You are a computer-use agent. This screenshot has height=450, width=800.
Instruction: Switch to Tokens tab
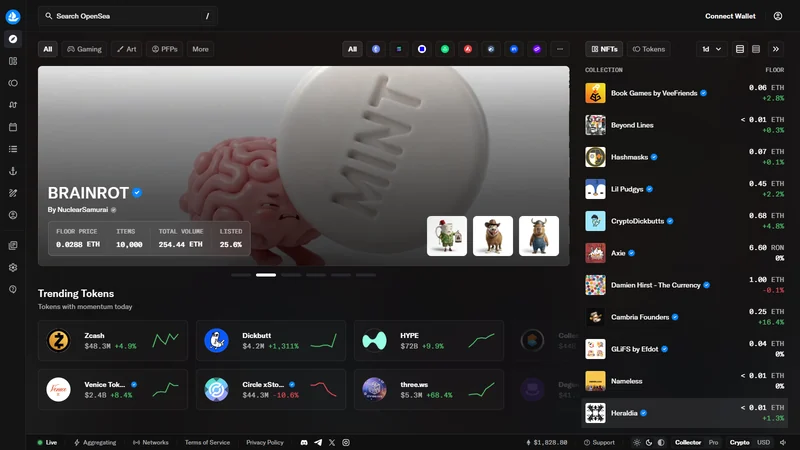(648, 49)
